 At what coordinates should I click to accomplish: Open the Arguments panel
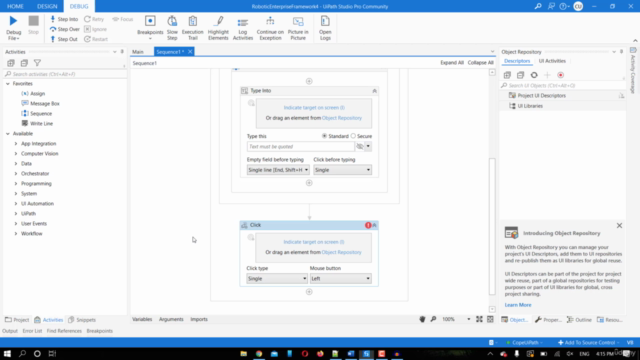(171, 319)
